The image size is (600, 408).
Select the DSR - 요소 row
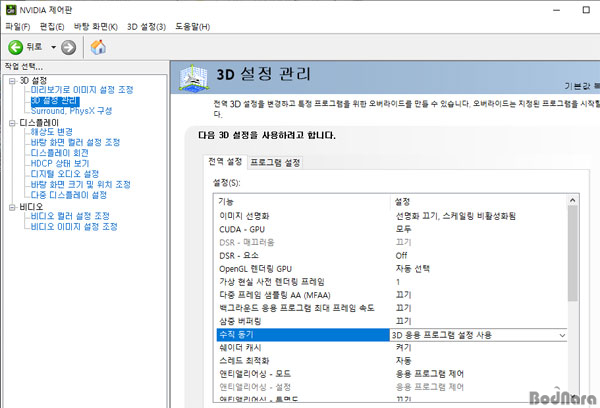tap(391, 256)
